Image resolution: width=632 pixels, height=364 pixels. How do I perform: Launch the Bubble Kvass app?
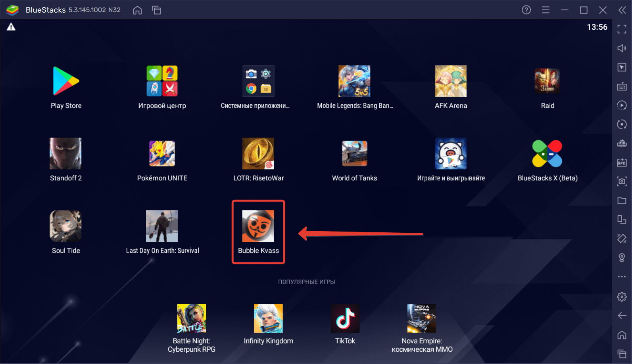pyautogui.click(x=258, y=226)
